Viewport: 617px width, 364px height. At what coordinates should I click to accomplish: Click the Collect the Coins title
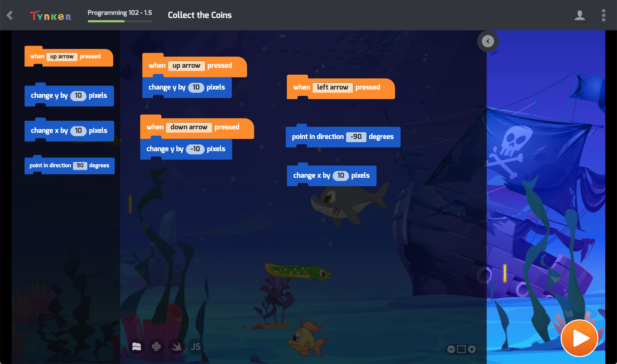[200, 15]
